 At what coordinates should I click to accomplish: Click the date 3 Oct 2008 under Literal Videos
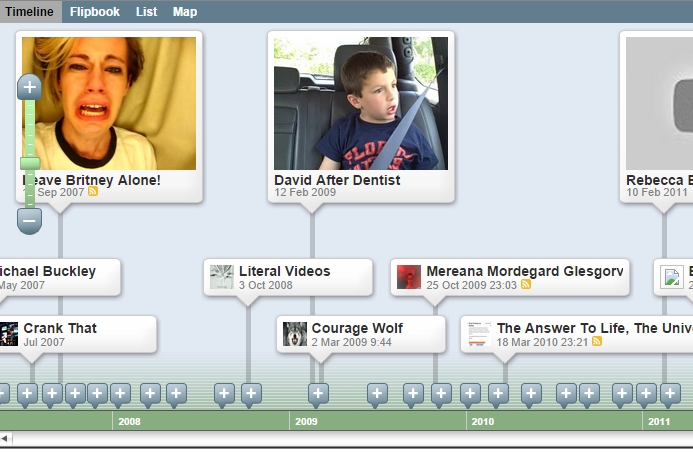click(266, 285)
